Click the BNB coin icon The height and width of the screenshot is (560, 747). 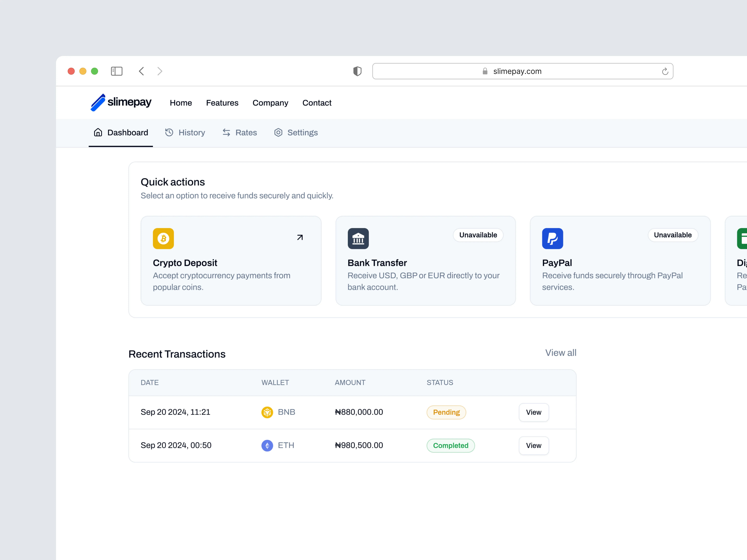(x=267, y=412)
